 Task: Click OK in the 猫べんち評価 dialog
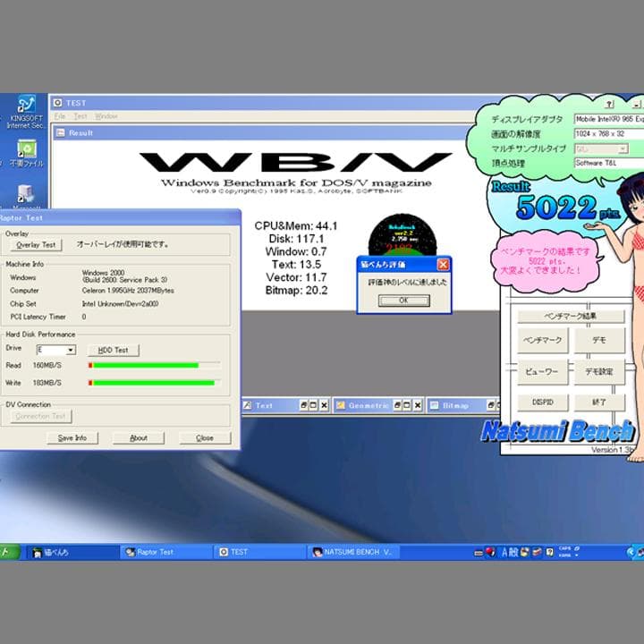[x=403, y=301]
